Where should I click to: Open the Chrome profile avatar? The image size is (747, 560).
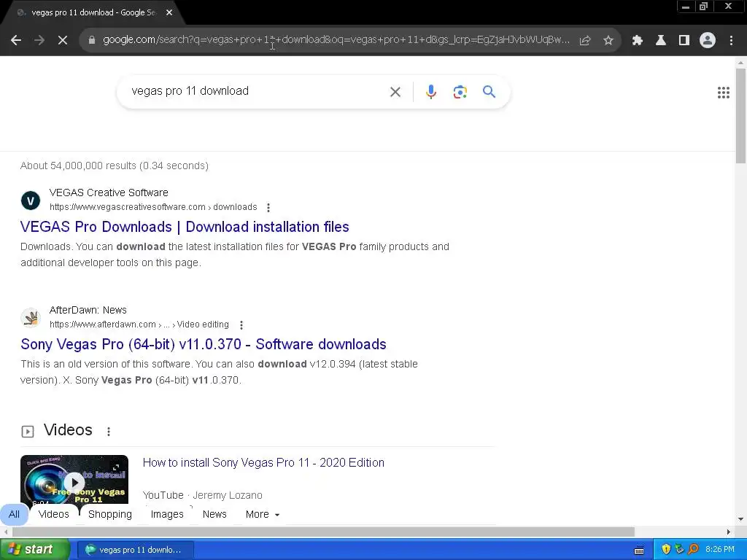708,41
